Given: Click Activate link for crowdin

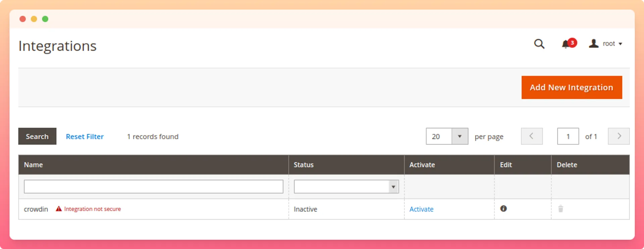Looking at the screenshot, I should point(421,209).
